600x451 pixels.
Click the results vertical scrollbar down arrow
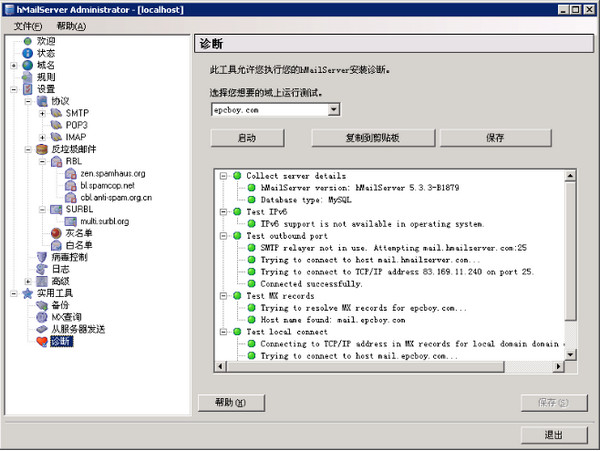click(x=571, y=356)
